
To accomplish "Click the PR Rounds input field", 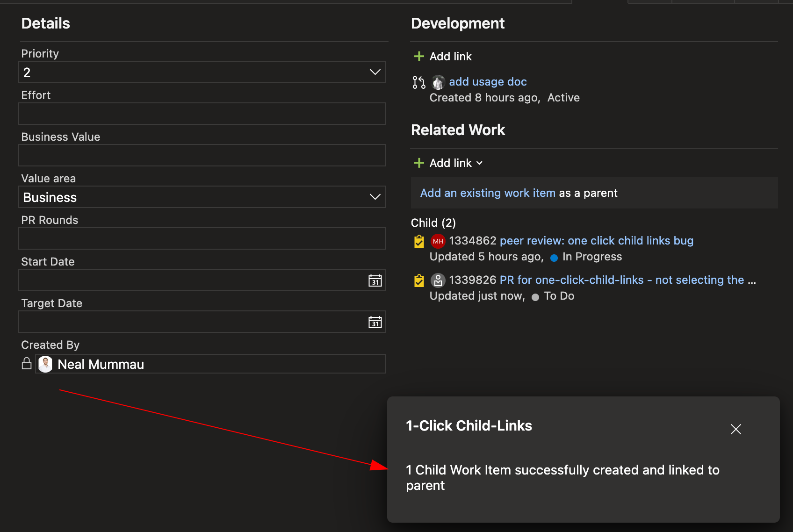I will 202,238.
